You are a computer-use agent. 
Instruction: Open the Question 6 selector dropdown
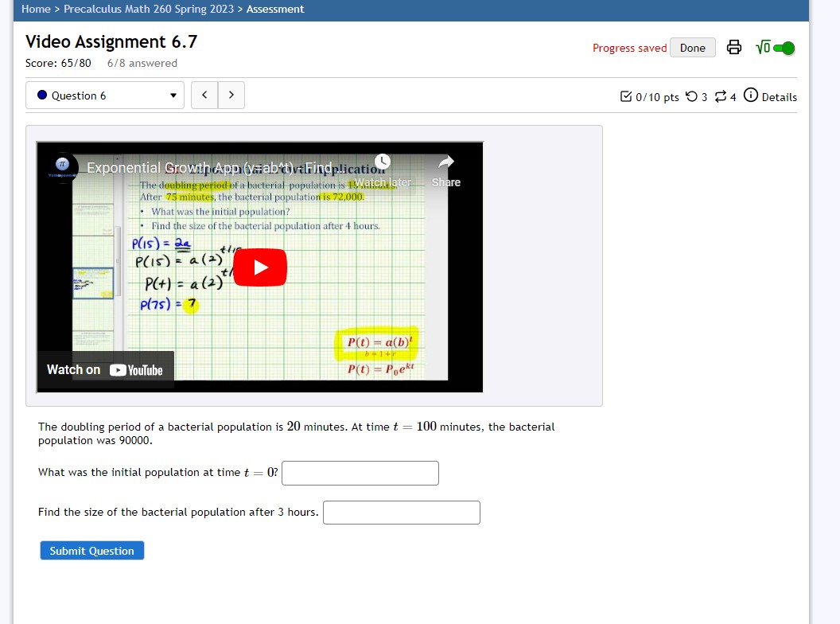pyautogui.click(x=104, y=95)
